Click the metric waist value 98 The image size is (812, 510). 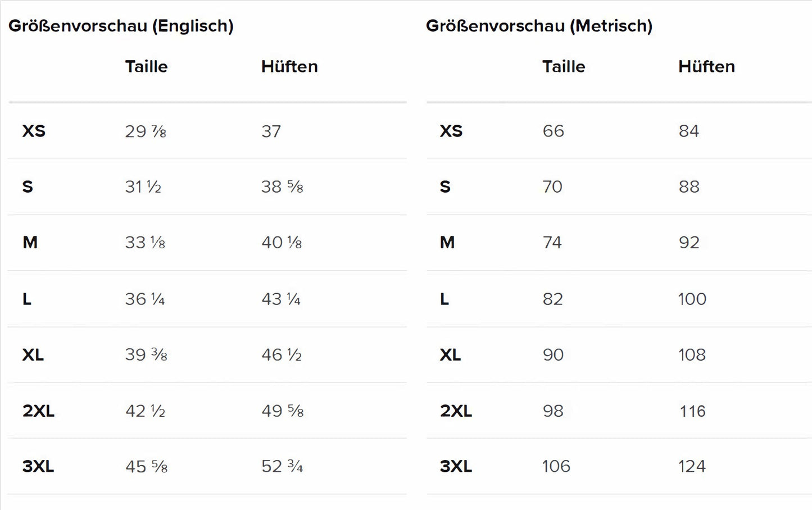point(554,411)
